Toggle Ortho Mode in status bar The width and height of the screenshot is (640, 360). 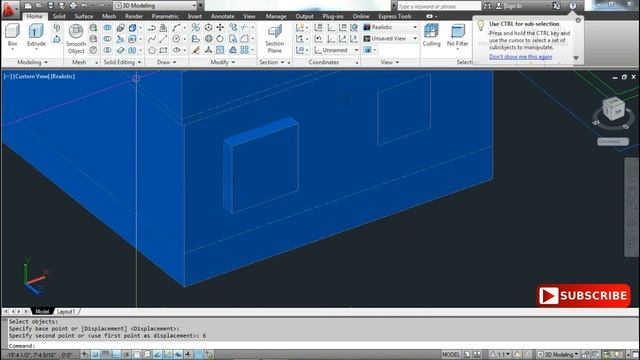click(116, 355)
